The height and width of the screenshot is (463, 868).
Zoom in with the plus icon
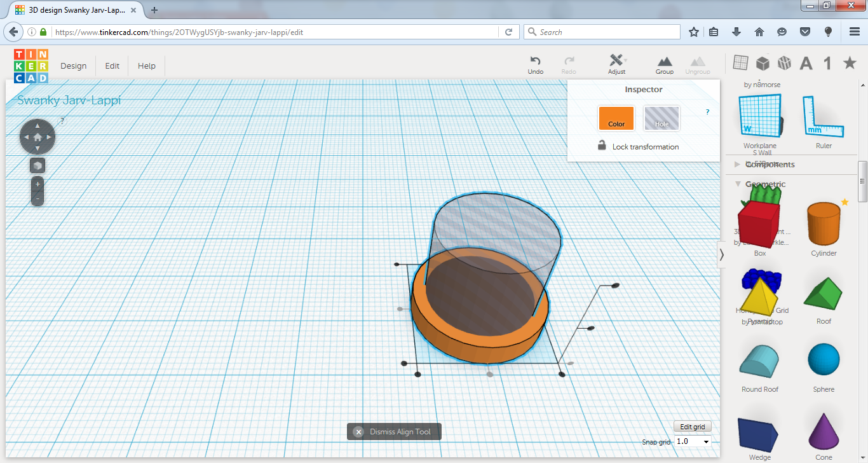coord(37,184)
